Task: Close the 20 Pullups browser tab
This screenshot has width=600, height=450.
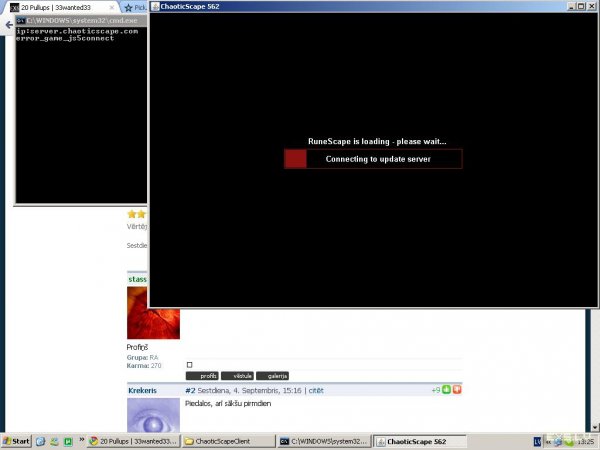Action: [x=112, y=7]
